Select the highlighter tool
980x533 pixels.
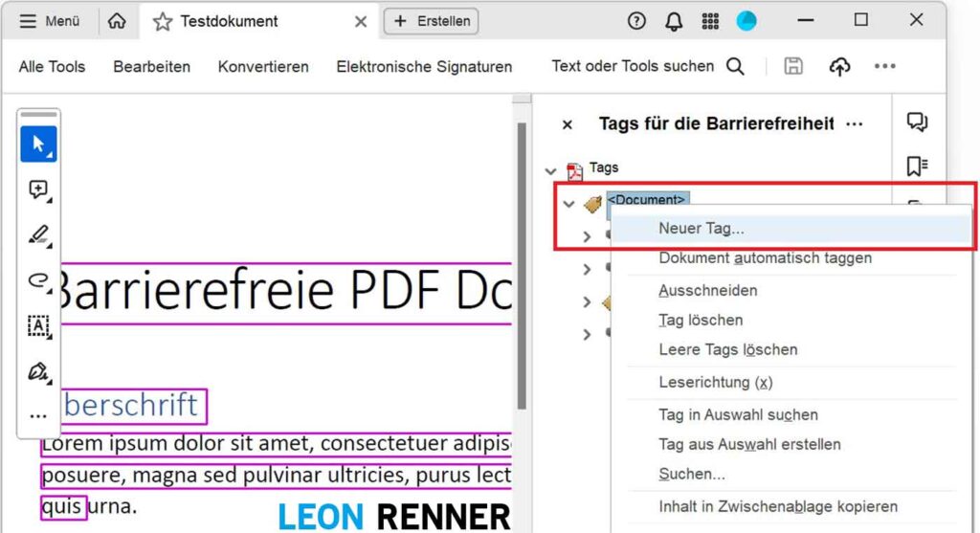(38, 234)
